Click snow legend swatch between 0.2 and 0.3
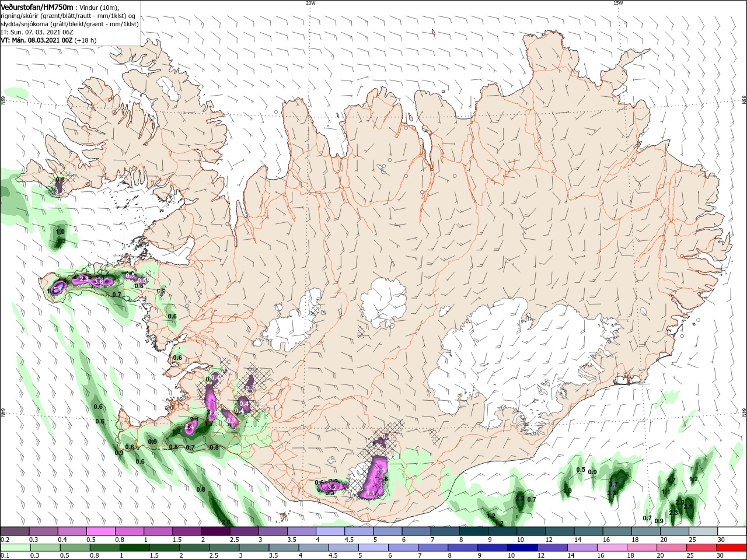The width and height of the screenshot is (747, 560). click(x=15, y=531)
